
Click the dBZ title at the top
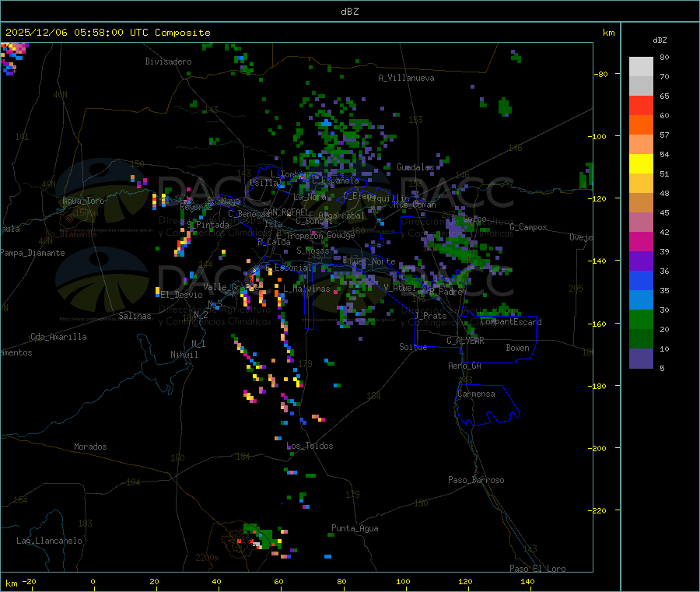click(349, 12)
